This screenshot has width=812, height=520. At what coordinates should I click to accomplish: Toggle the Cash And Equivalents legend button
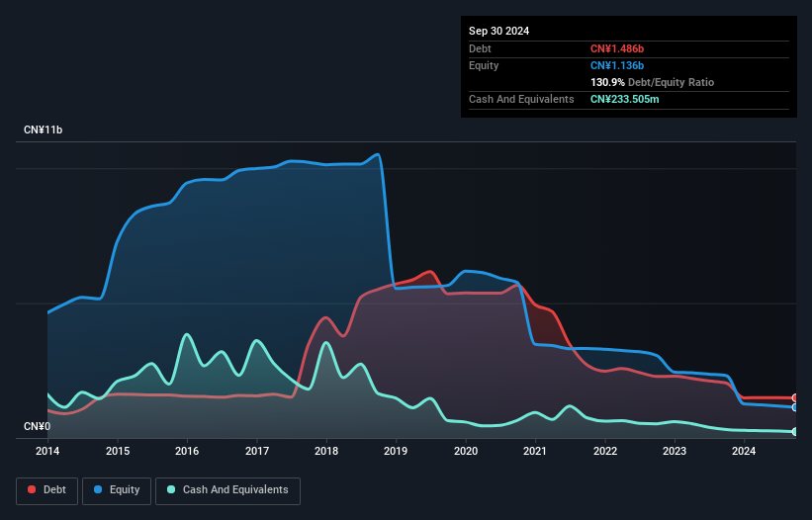227,490
